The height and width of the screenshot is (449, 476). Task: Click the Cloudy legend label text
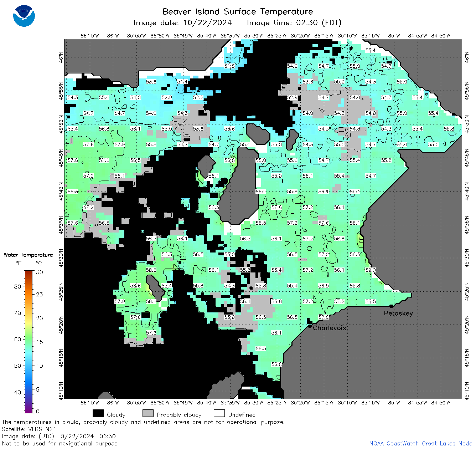(x=116, y=415)
